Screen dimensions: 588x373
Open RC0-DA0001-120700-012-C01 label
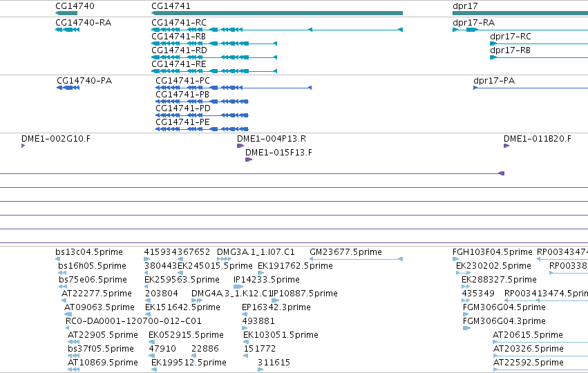click(133, 321)
